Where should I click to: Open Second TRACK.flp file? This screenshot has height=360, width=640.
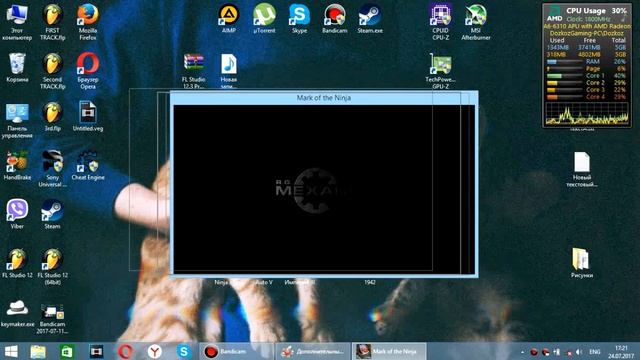click(52, 71)
